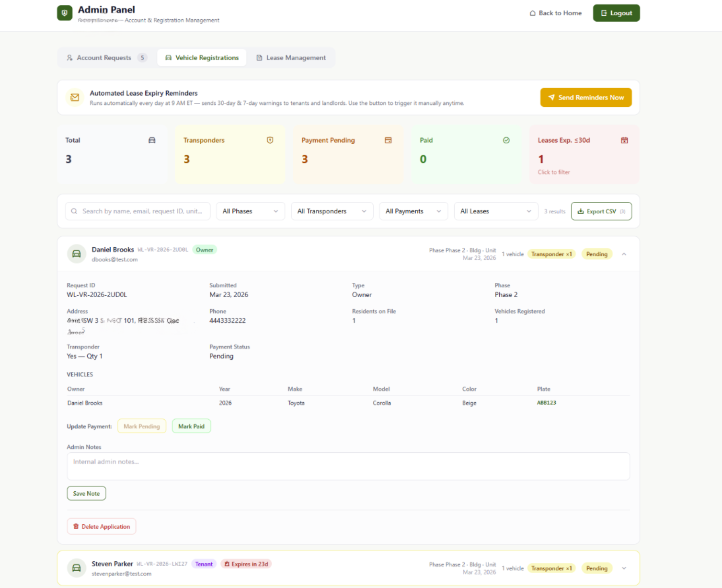The width and height of the screenshot is (722, 588).
Task: Click the shield icon on Transponders card
Action: pyautogui.click(x=270, y=140)
